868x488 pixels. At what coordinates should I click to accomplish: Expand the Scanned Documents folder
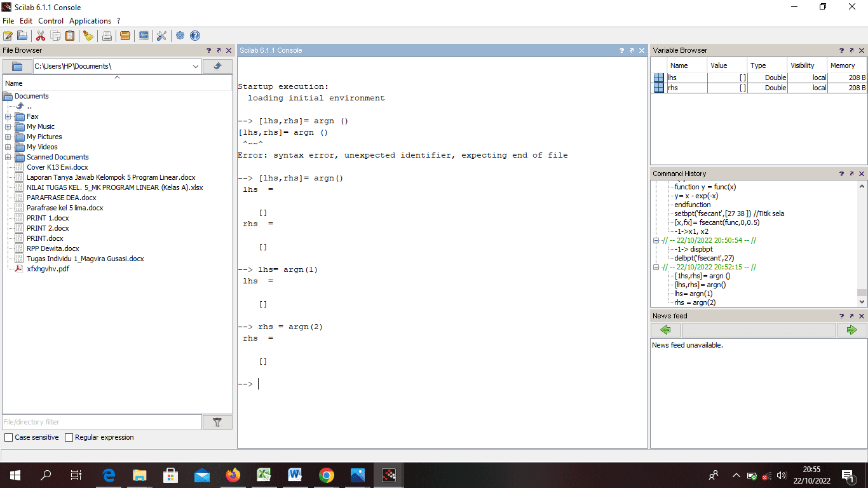pos(8,158)
